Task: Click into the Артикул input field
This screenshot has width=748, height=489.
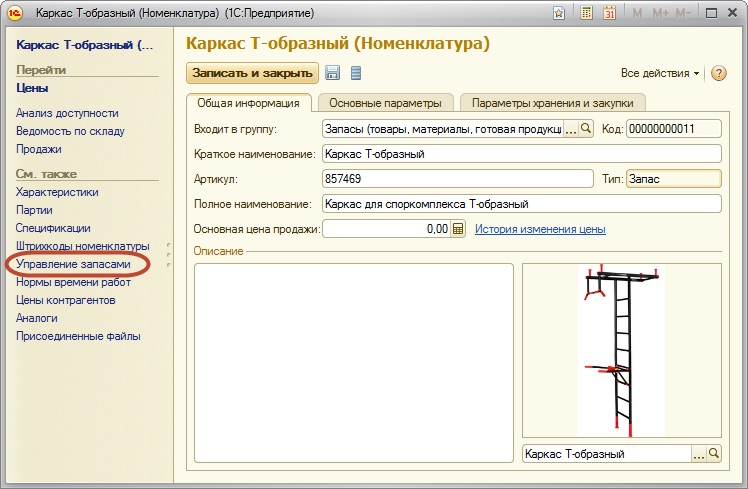Action: pos(457,179)
